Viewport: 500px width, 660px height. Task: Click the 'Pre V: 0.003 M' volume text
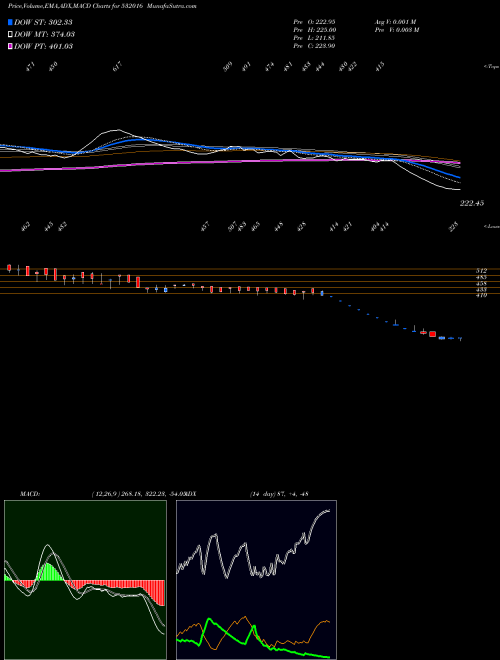pos(396,30)
